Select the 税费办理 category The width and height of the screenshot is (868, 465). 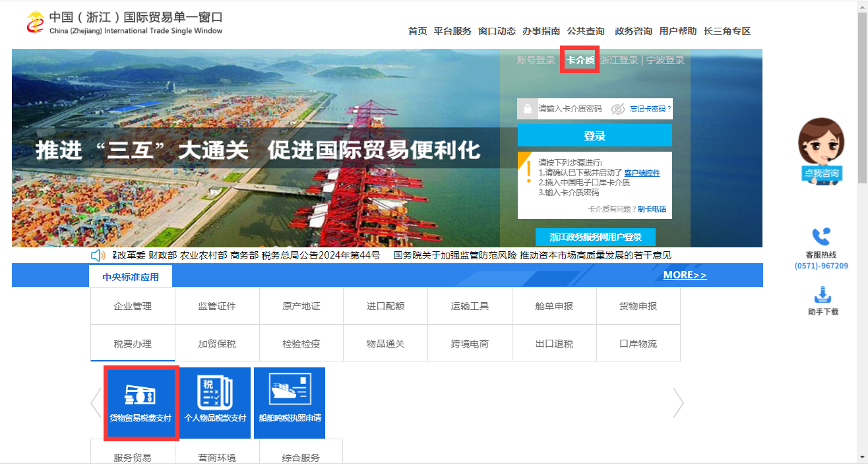133,344
